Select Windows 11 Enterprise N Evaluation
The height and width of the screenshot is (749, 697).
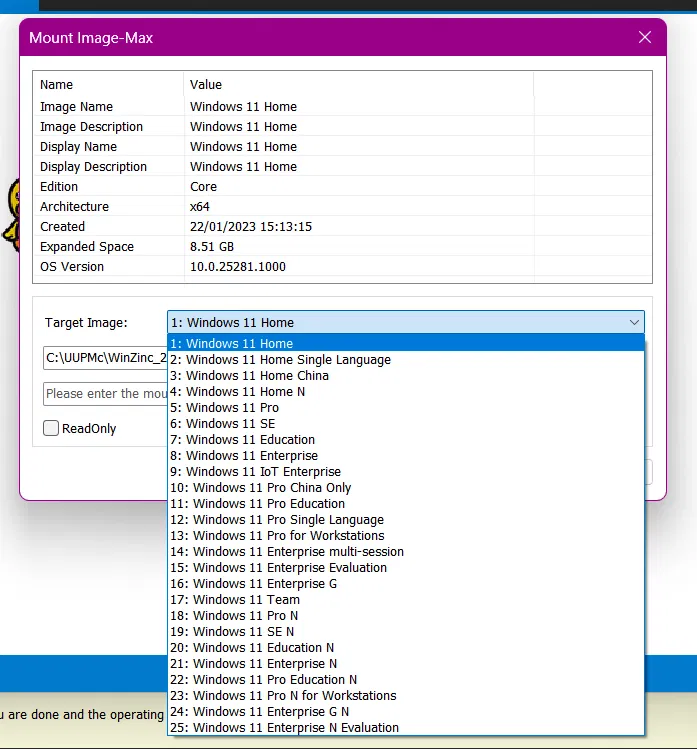(406, 728)
